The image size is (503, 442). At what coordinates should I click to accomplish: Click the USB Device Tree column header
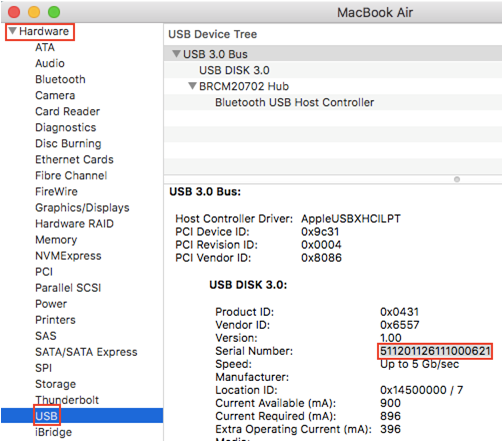(x=212, y=34)
